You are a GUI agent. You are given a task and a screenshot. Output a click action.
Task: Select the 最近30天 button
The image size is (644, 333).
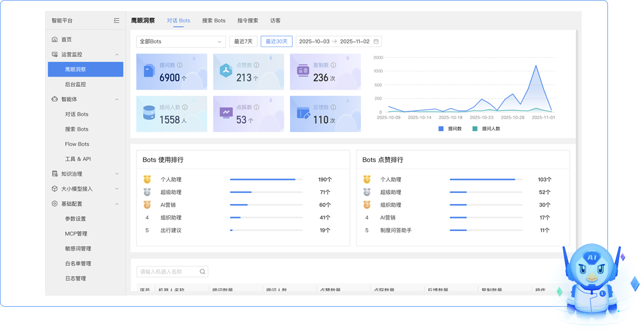[276, 41]
